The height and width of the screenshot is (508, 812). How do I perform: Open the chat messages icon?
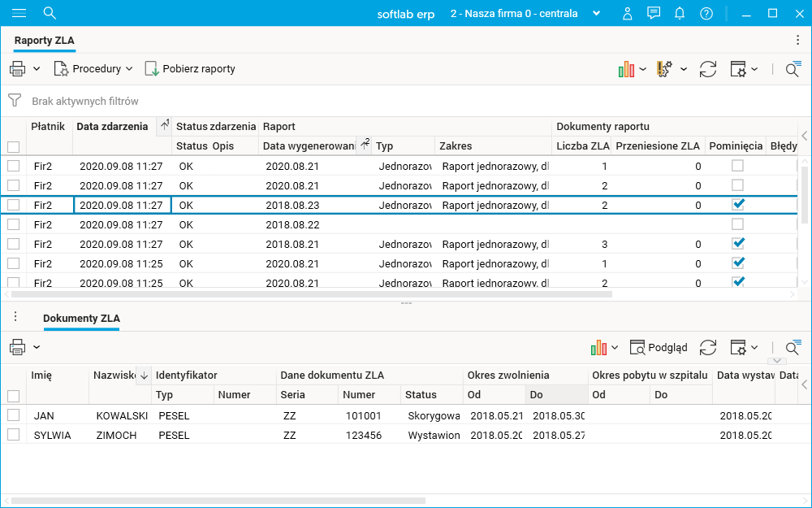(654, 13)
